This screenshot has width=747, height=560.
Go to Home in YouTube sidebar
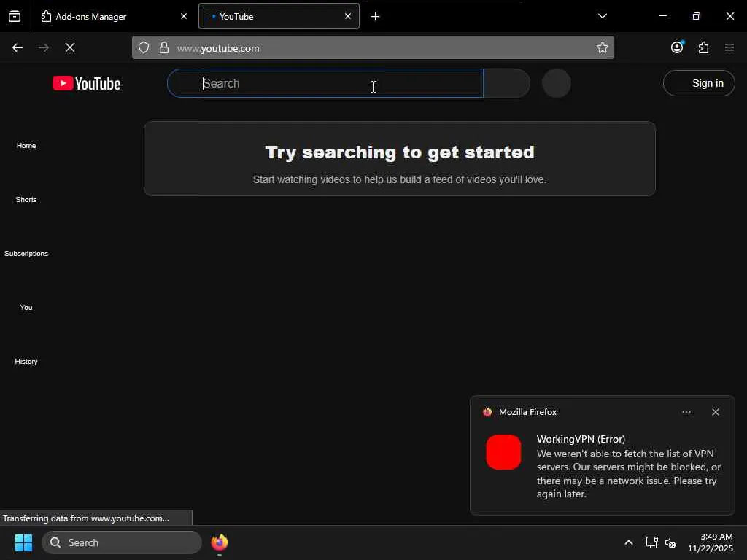(x=26, y=146)
